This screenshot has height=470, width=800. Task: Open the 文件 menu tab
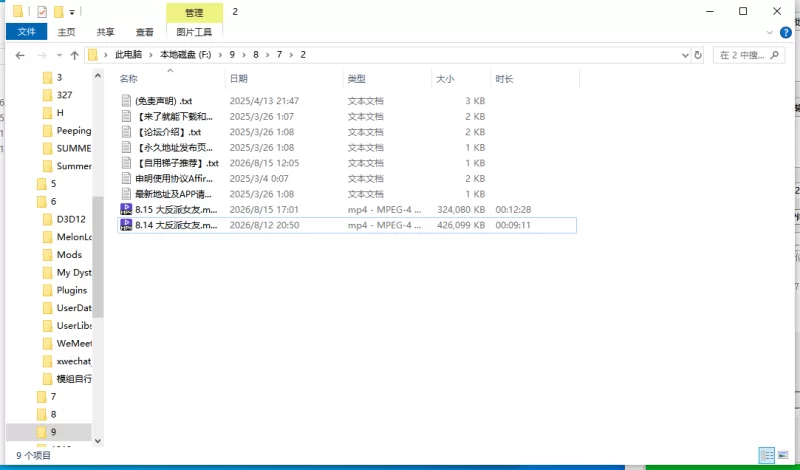click(27, 32)
